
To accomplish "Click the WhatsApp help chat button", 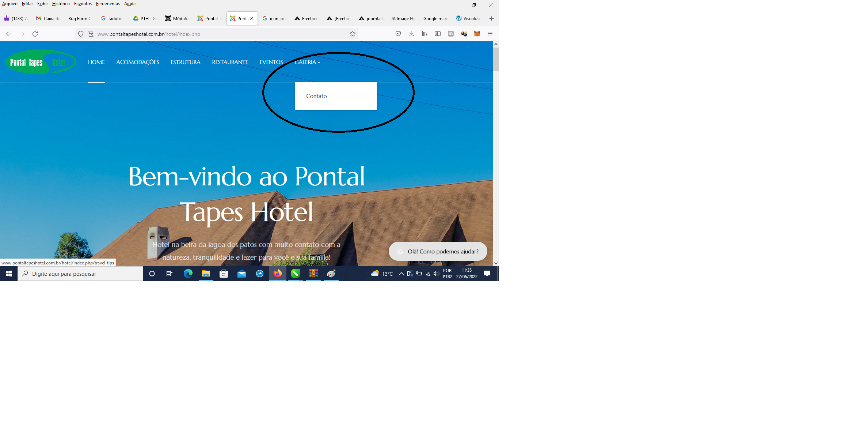I will tap(438, 252).
